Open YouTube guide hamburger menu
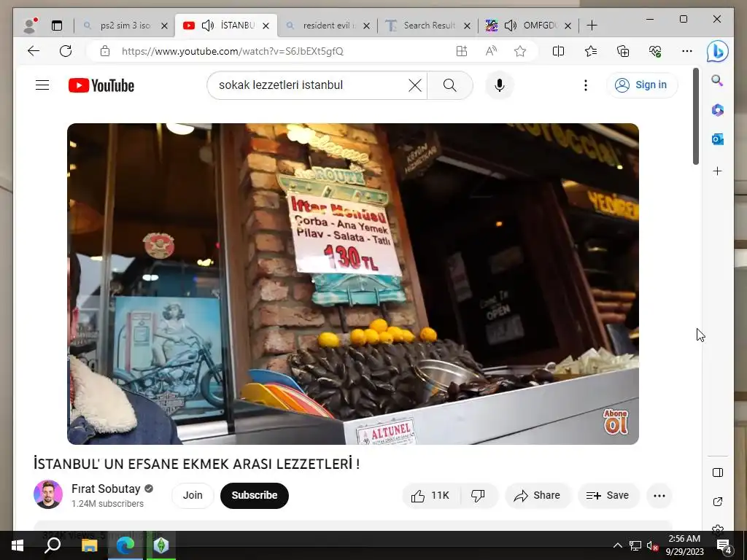 click(42, 85)
